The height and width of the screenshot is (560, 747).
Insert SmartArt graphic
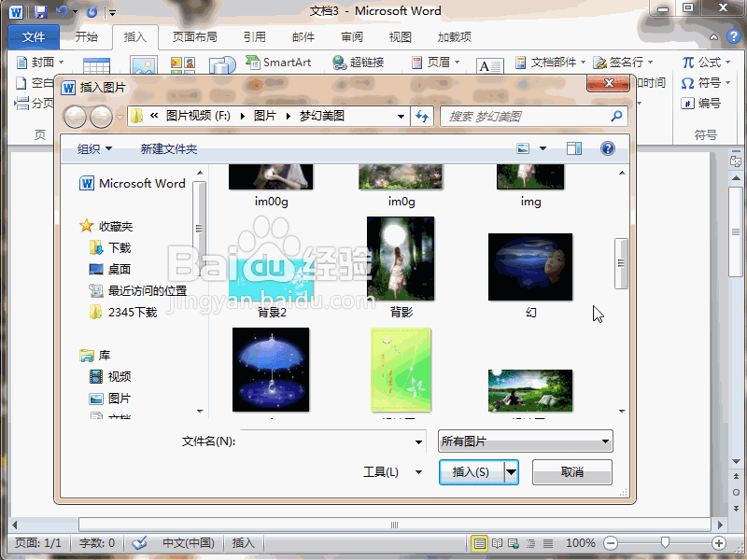(x=277, y=62)
